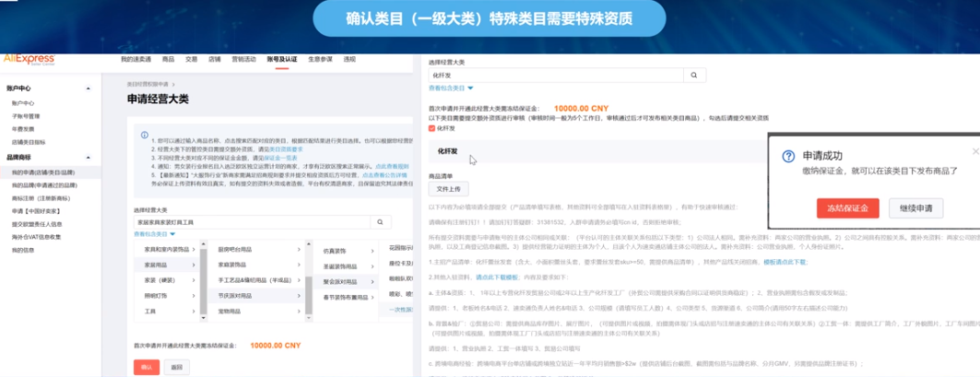Open the 账号及认证 top menu

point(282,59)
